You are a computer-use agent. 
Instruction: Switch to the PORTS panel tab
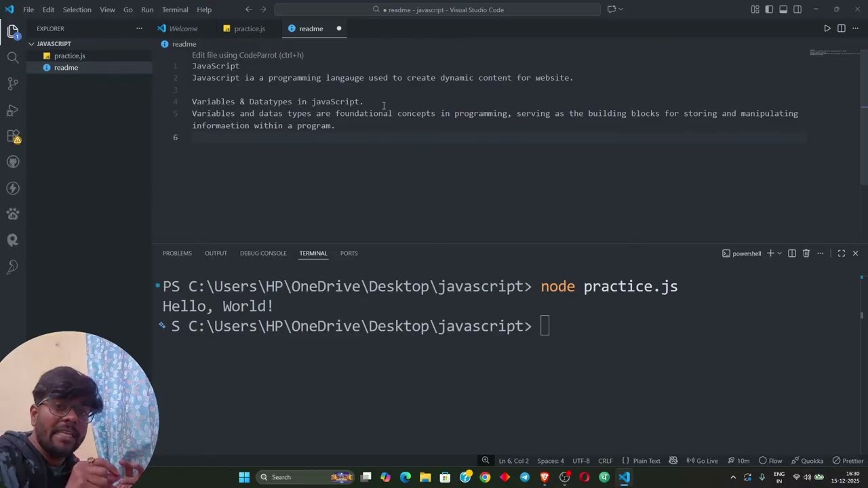(x=349, y=253)
